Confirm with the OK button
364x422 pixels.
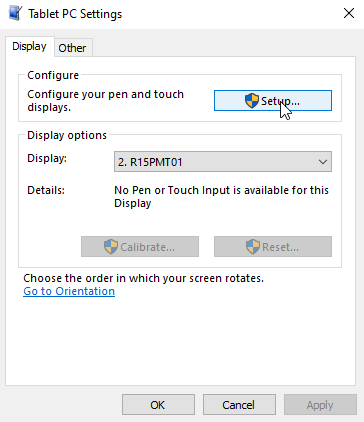[x=158, y=405]
